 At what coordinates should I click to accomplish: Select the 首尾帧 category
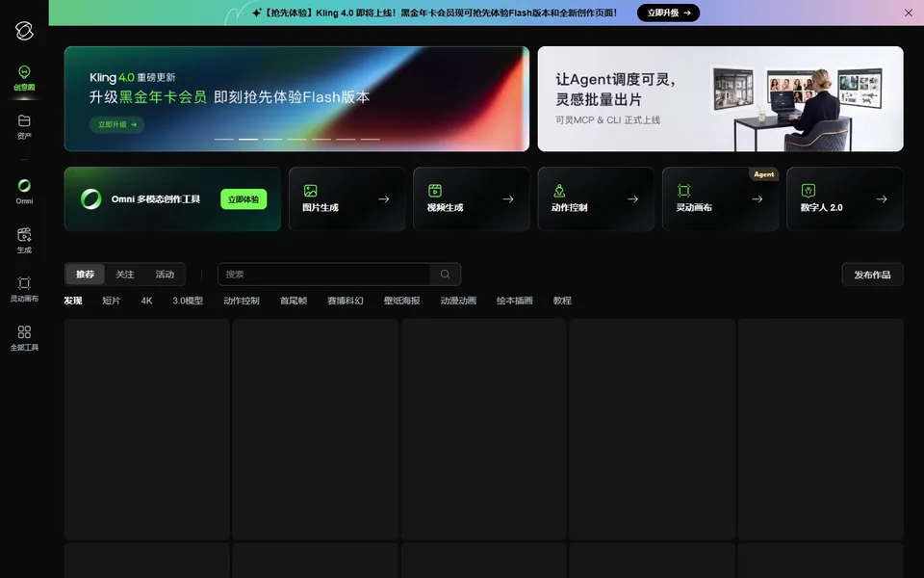coord(294,301)
